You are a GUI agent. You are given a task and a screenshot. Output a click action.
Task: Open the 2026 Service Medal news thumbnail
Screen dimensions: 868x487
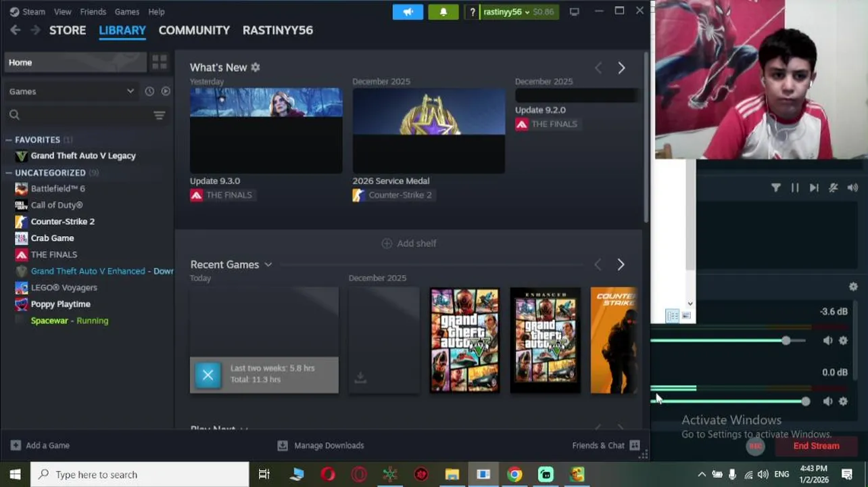pyautogui.click(x=429, y=131)
